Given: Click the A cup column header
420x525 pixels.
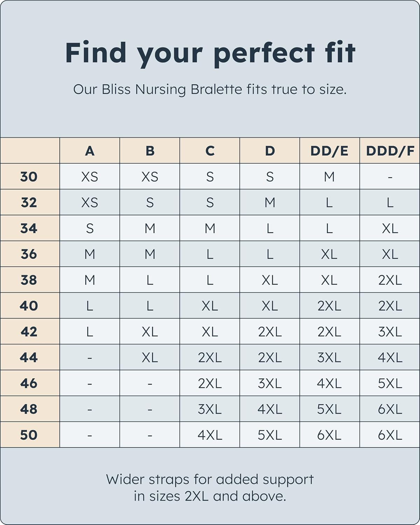Looking at the screenshot, I should 90,151.
